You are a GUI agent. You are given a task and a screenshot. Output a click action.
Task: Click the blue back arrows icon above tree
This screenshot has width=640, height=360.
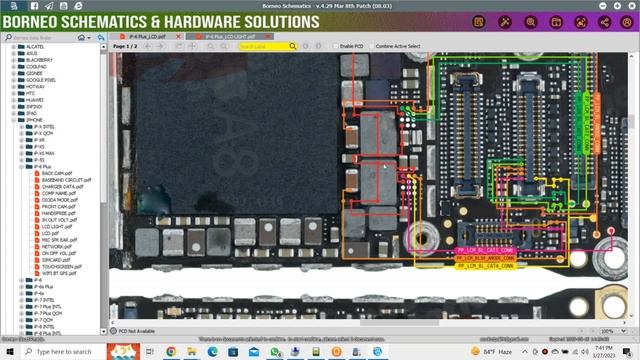pos(101,38)
